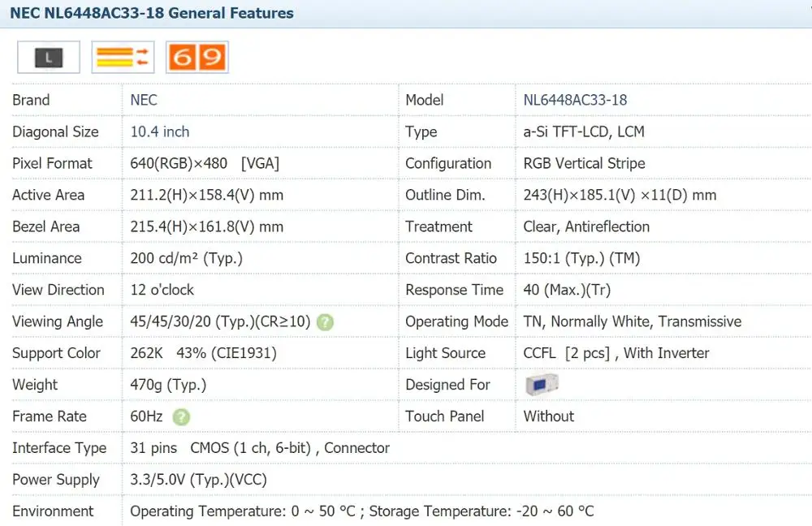Select the '3.3/5.0V (Typ.)(VCC)' power supply value
The height and width of the screenshot is (526, 812).
(198, 480)
